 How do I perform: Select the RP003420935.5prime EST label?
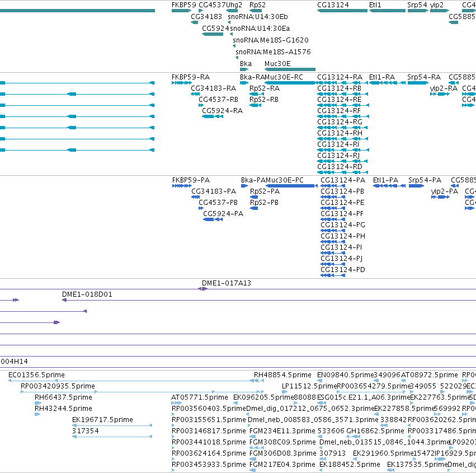[x=58, y=386]
